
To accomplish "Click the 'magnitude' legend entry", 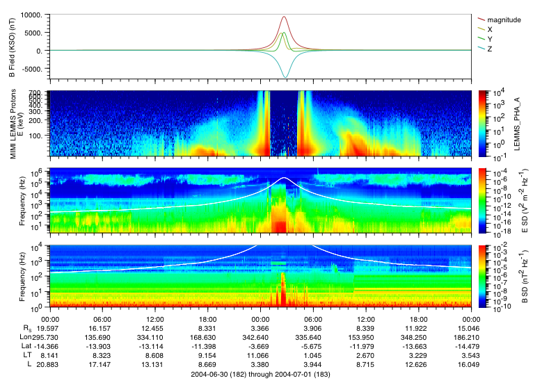I will 504,20.
